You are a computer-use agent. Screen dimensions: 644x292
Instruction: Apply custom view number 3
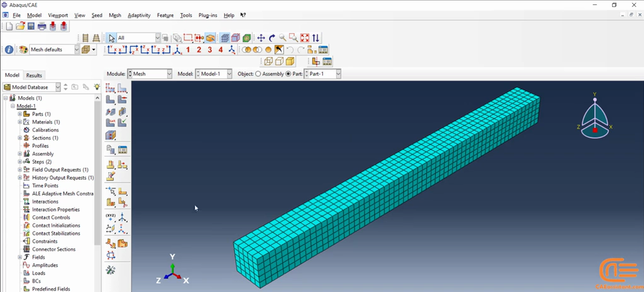[210, 50]
